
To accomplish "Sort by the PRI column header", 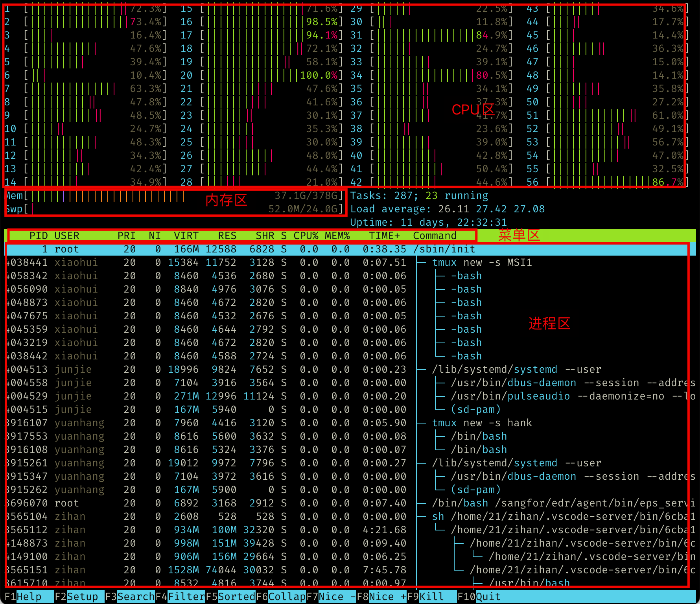I will point(127,236).
